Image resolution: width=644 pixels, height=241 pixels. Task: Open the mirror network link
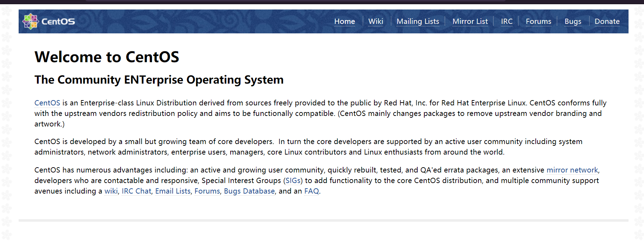point(572,170)
